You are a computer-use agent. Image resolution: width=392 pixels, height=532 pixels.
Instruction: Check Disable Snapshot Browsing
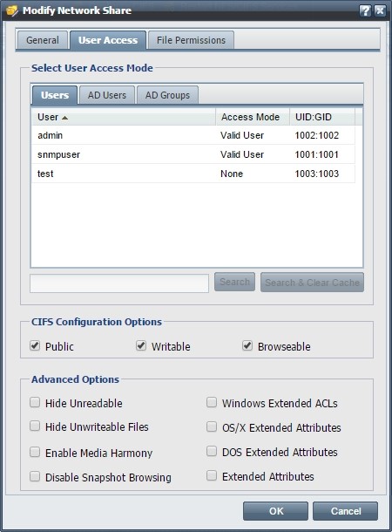click(35, 476)
